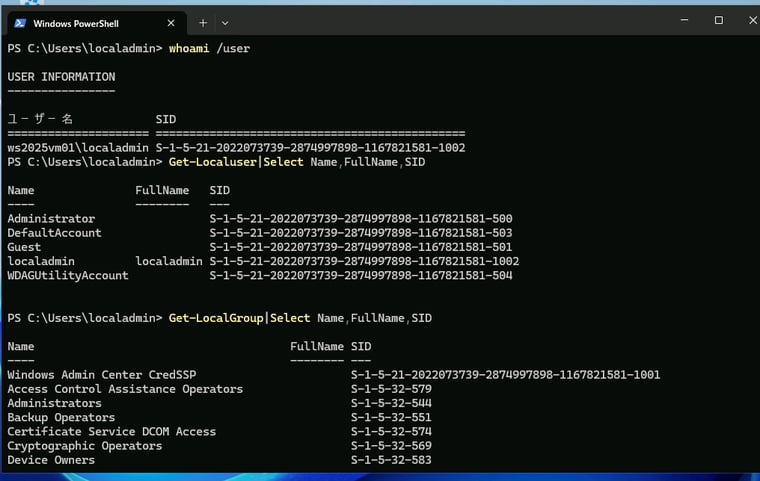This screenshot has height=481, width=760.
Task: Click the Guest account name
Action: [24, 247]
